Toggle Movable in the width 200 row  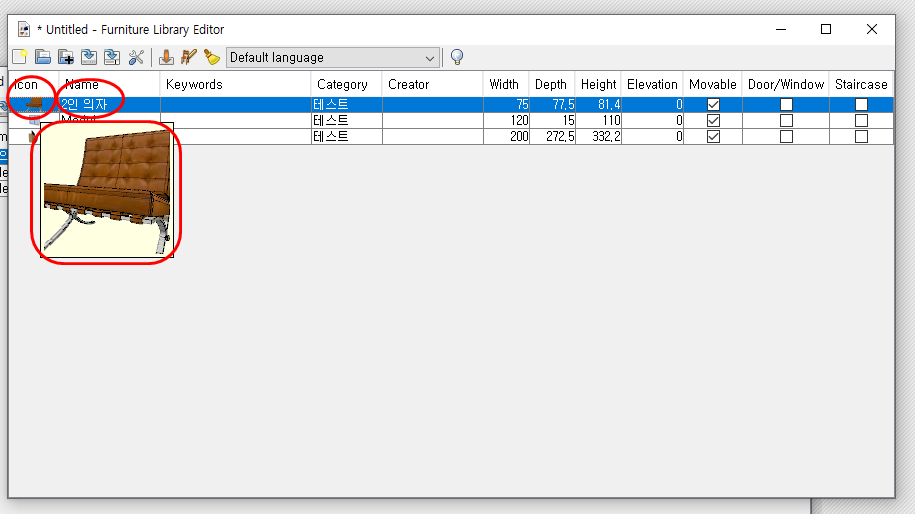(x=713, y=137)
